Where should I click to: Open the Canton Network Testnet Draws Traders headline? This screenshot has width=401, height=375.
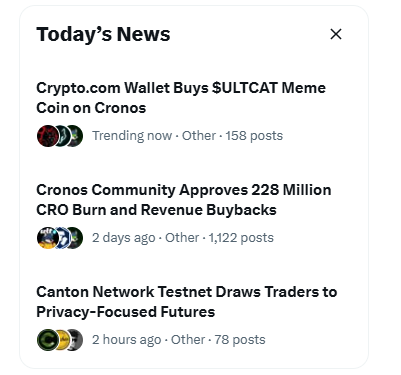tap(187, 302)
